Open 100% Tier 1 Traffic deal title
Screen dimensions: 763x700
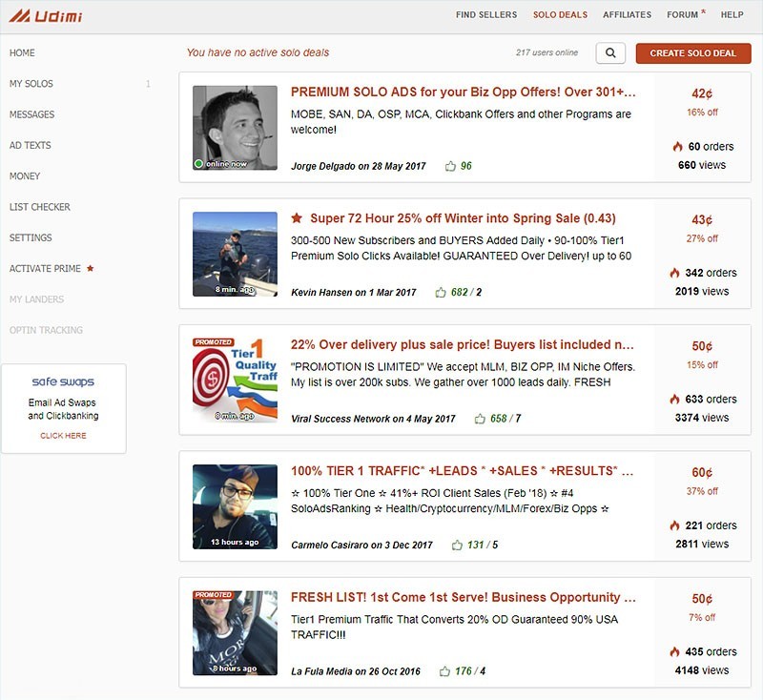(x=462, y=471)
